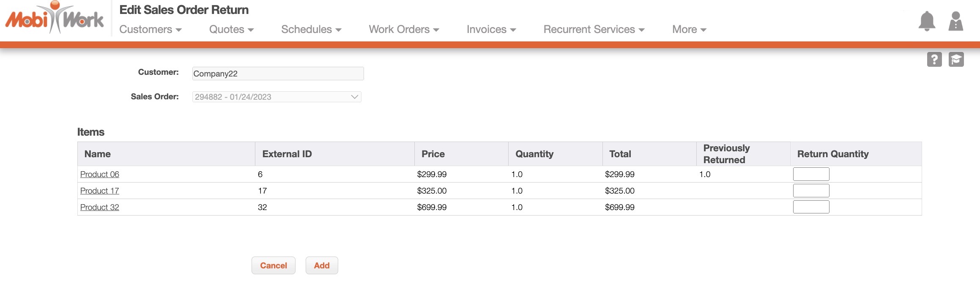Open the Work Orders menu
Viewport: 980px width, 284px height.
click(404, 29)
